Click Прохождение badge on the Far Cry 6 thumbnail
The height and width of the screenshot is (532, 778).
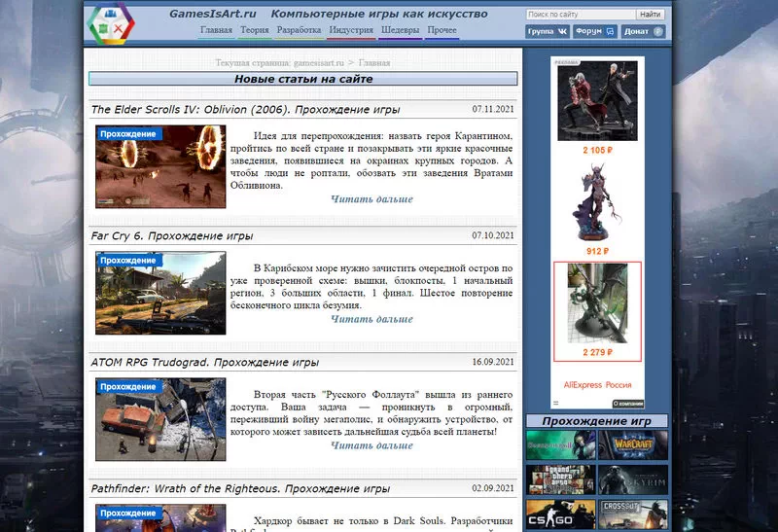[x=128, y=261]
